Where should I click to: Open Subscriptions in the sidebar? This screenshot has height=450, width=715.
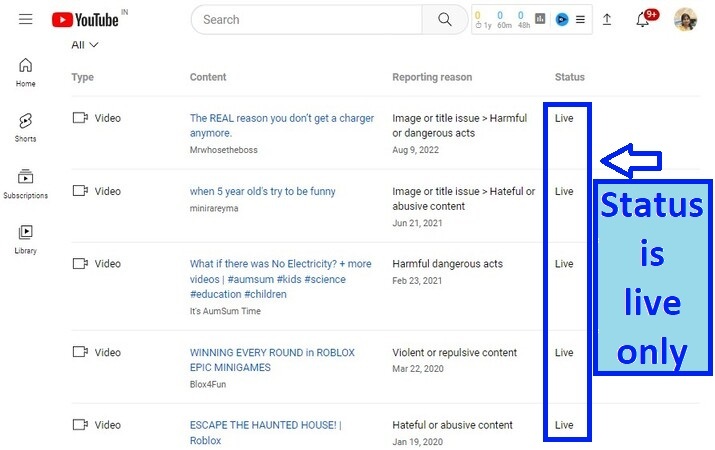point(26,183)
